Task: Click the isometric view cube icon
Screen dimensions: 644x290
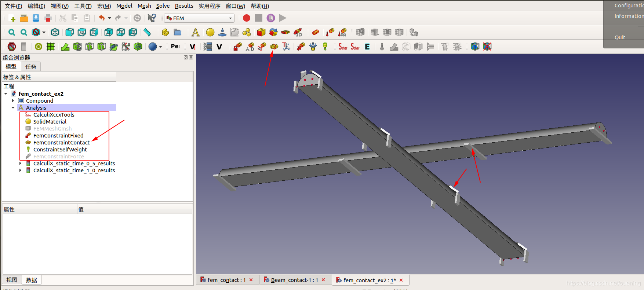Action: coord(55,32)
